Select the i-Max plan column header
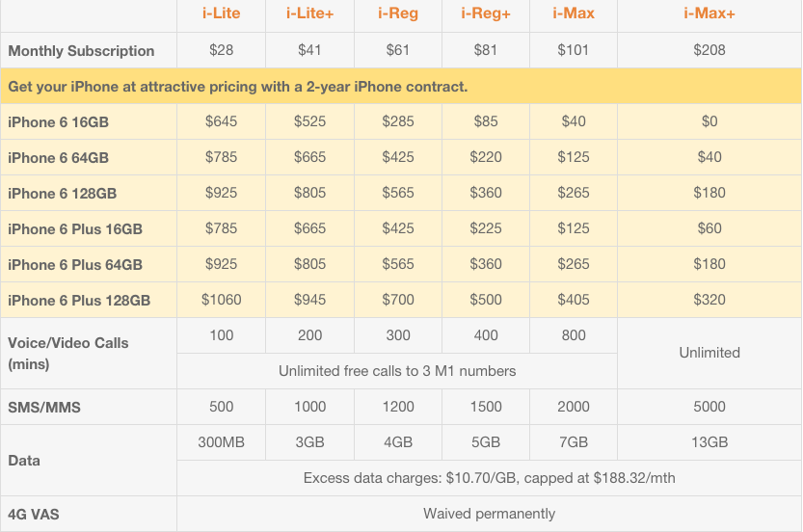803x532 pixels. pyautogui.click(x=574, y=13)
